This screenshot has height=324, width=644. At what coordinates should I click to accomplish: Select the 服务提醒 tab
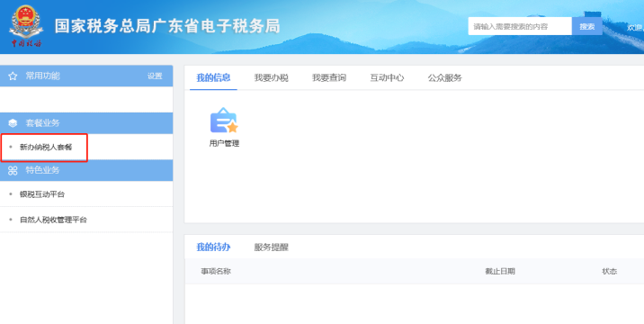(271, 247)
